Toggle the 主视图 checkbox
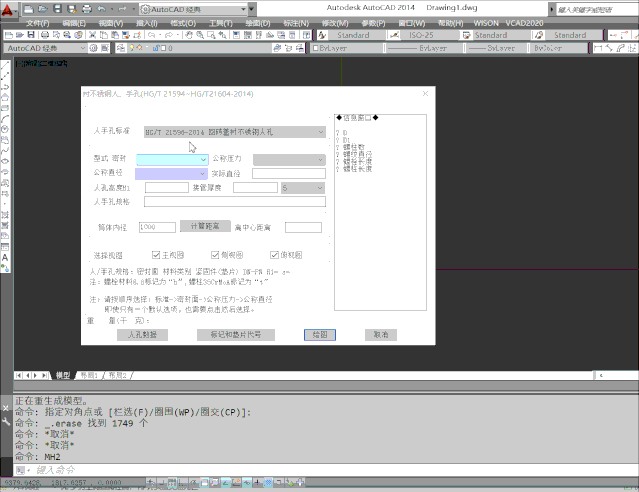Image resolution: width=639 pixels, height=492 pixels. [156, 254]
